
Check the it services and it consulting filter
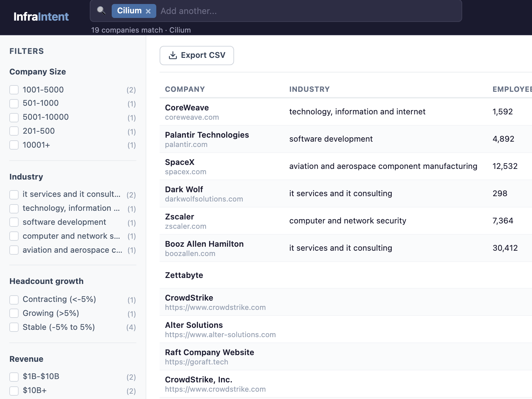tap(14, 195)
